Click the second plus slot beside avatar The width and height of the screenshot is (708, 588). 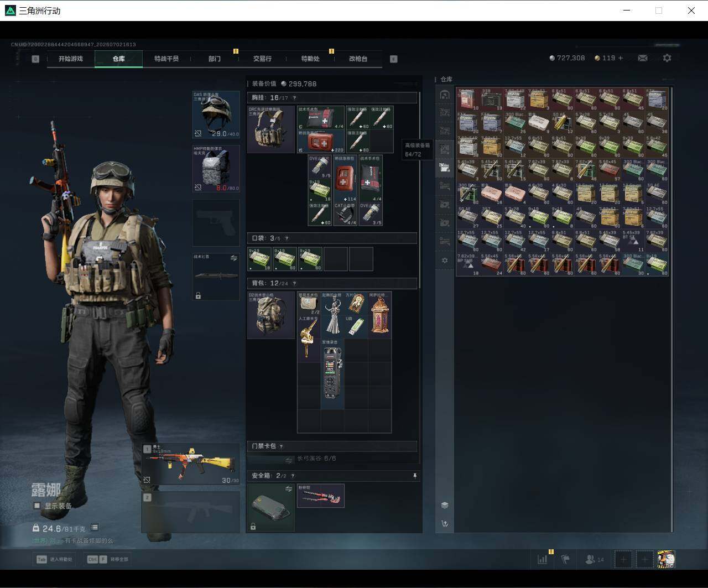pos(644,559)
